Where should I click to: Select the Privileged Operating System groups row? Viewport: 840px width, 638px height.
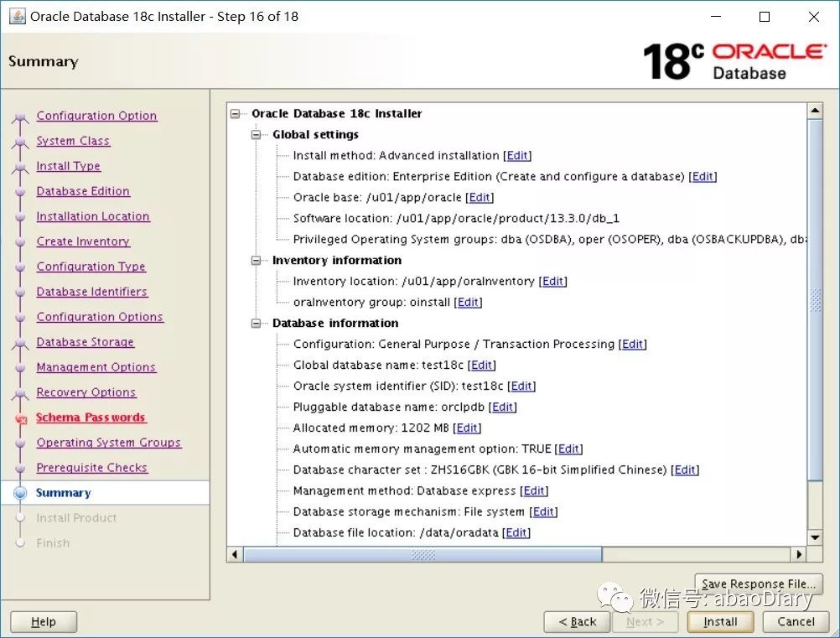(549, 240)
